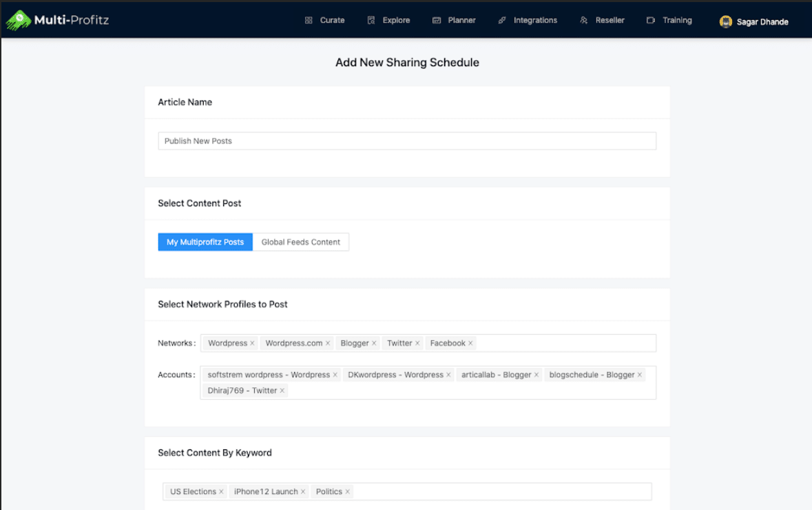Click 'DKwordpress - Wordpress' tag text
Image resolution: width=812 pixels, height=510 pixels.
395,375
